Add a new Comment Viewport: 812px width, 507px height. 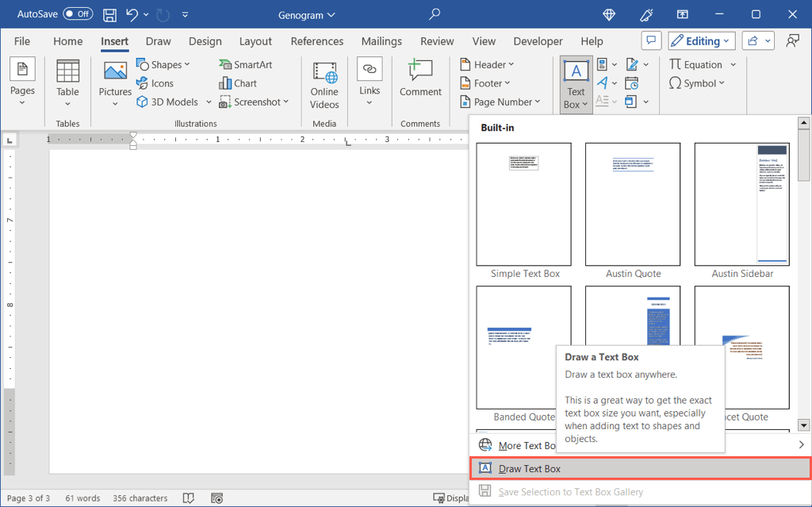pos(420,79)
